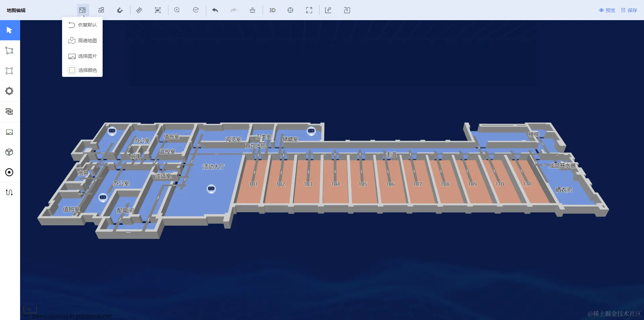644x320 pixels.
Task: Undo the last edit
Action: 215,10
